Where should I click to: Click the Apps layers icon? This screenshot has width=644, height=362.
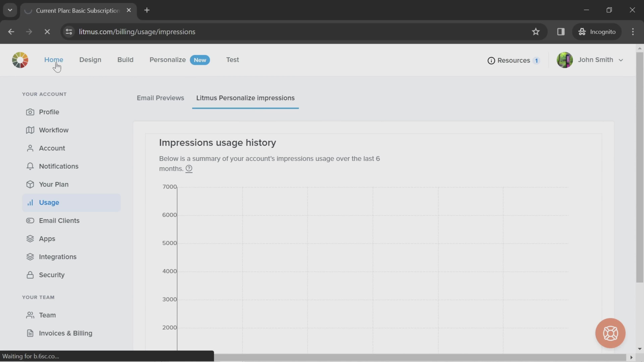coord(30,239)
